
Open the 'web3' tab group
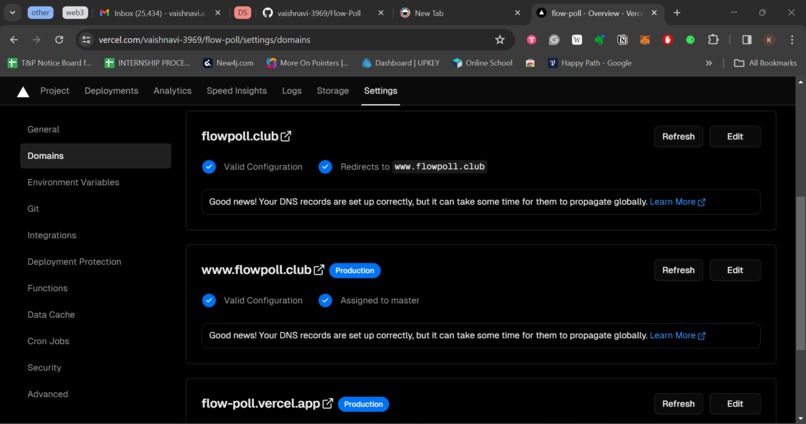click(75, 13)
